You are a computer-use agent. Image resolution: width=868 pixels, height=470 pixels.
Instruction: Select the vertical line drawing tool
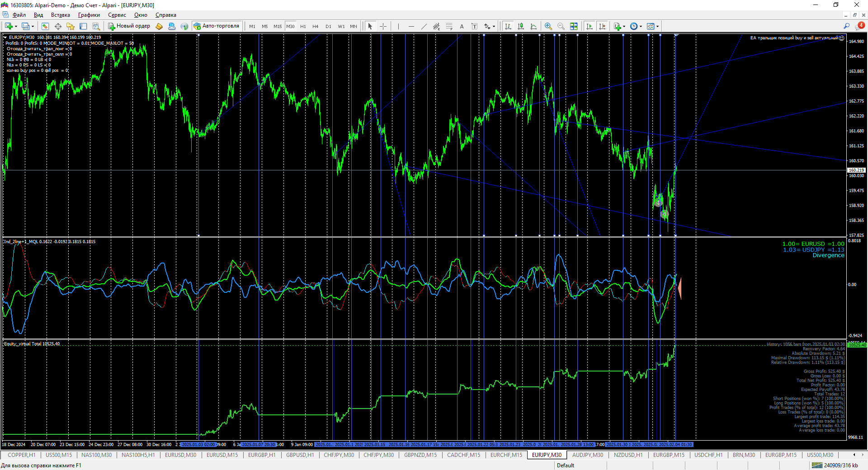[398, 26]
